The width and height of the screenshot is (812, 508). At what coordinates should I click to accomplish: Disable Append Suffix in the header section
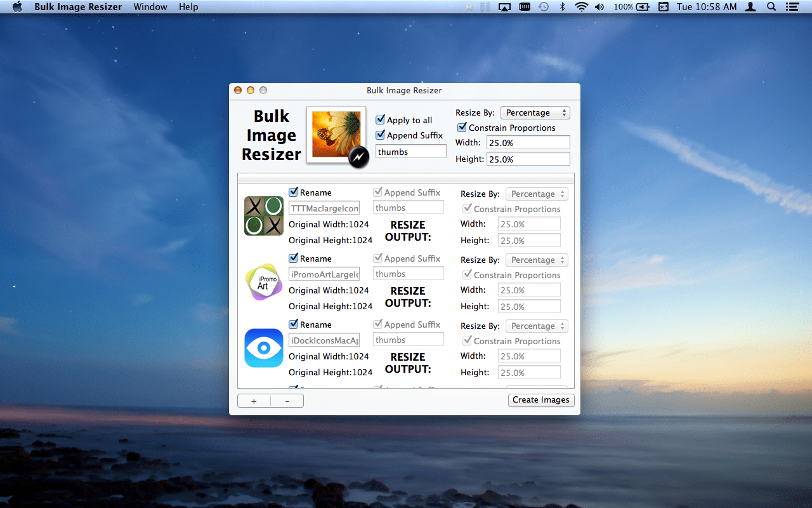coord(381,135)
